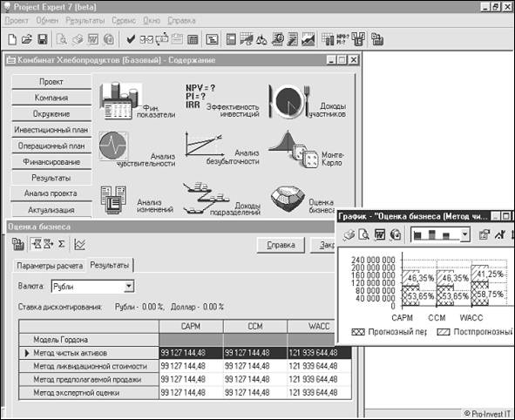Screen dimensions: 515x420
Task: Click the Инвестиционный план button
Action: (51, 130)
